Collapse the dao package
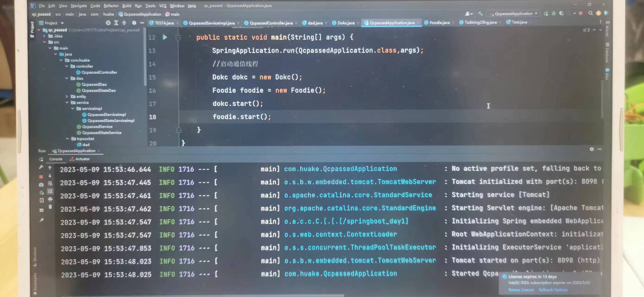 66,78
